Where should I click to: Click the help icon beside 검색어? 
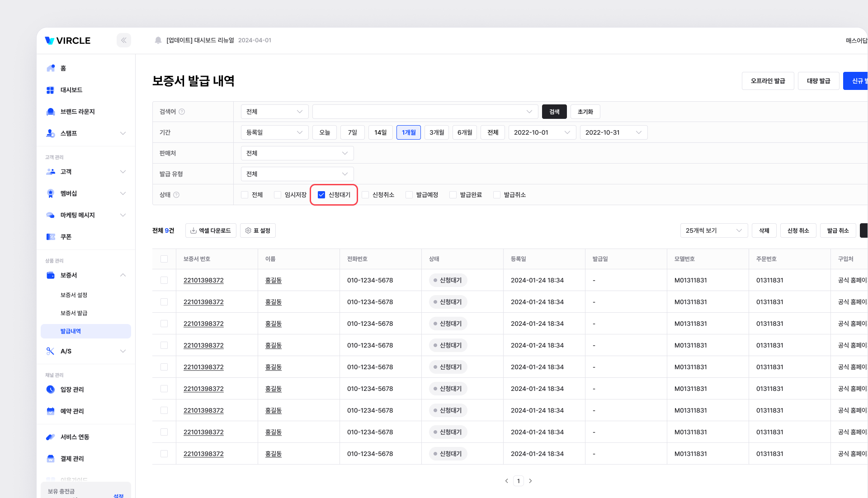coord(182,112)
